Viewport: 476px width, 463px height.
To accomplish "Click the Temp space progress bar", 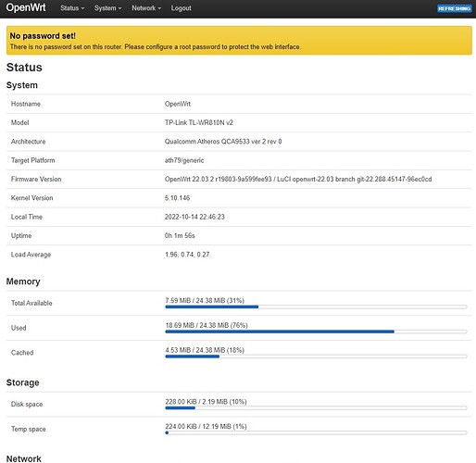I will pos(316,432).
